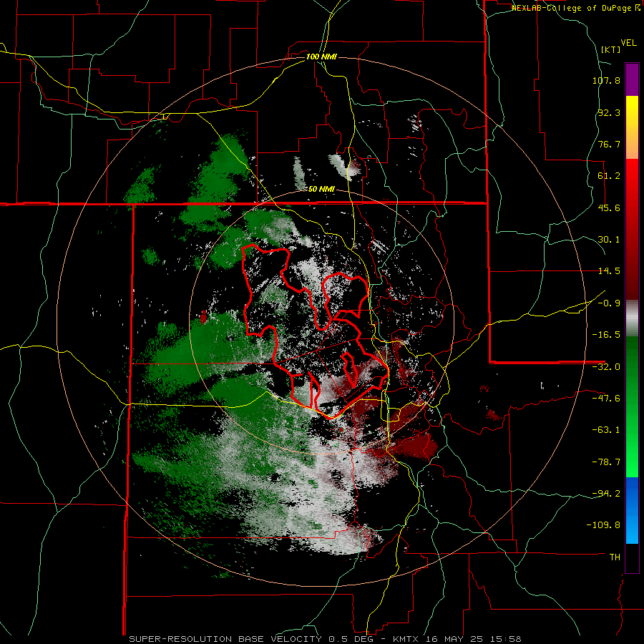Click the 50 NMI range ring label

pyautogui.click(x=321, y=190)
